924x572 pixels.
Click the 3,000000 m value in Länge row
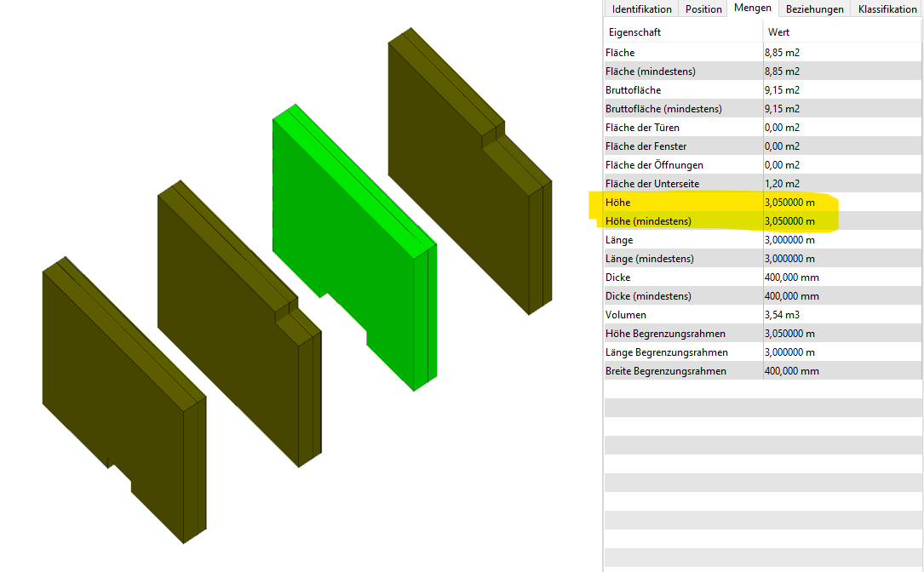click(x=789, y=240)
